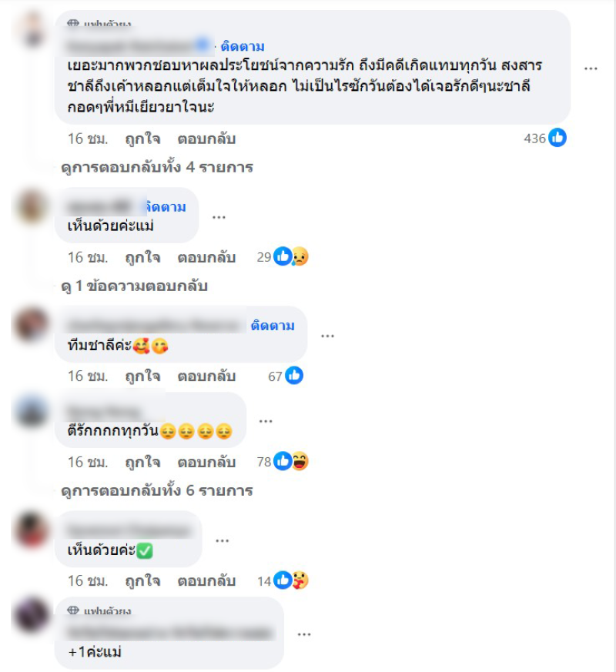Image resolution: width=616 pixels, height=672 pixels.
Task: Open three-dot menu on the top long comment
Action: pyautogui.click(x=591, y=69)
